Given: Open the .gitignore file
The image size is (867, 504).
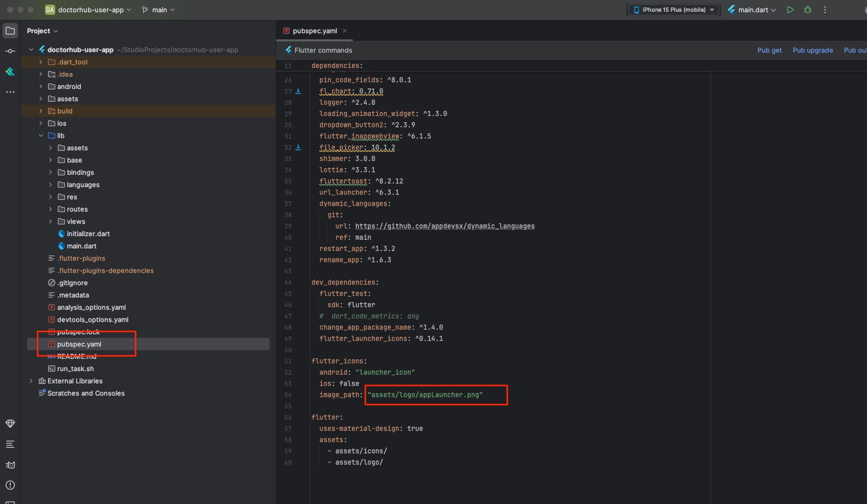Looking at the screenshot, I should [x=72, y=283].
